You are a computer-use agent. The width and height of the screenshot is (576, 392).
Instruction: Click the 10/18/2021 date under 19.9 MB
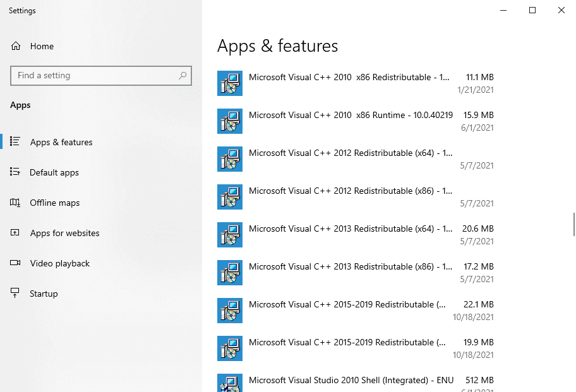tap(473, 355)
